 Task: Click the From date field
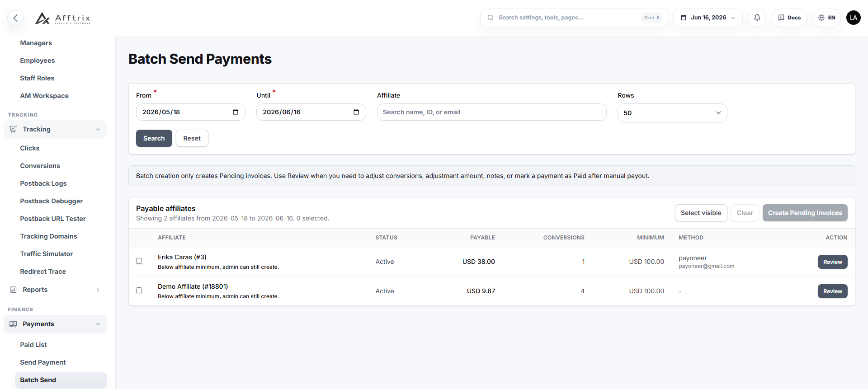[191, 112]
